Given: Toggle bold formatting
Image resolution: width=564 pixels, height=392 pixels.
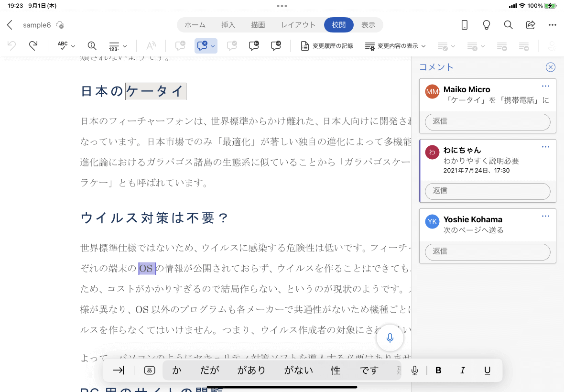Looking at the screenshot, I should click(438, 370).
